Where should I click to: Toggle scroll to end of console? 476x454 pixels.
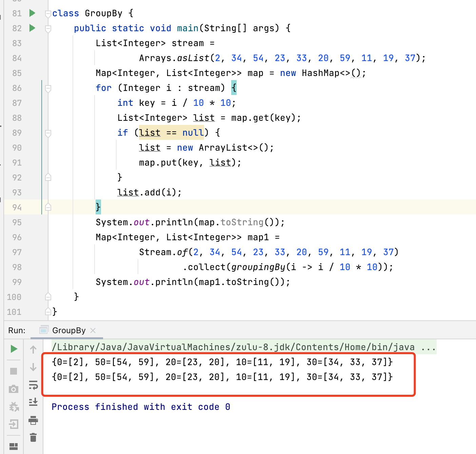coord(33,402)
